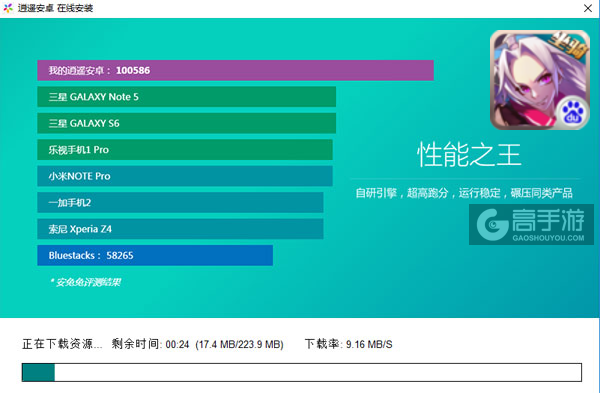Click the 正在下载资源... status text
The width and height of the screenshot is (600, 393).
pos(62,344)
